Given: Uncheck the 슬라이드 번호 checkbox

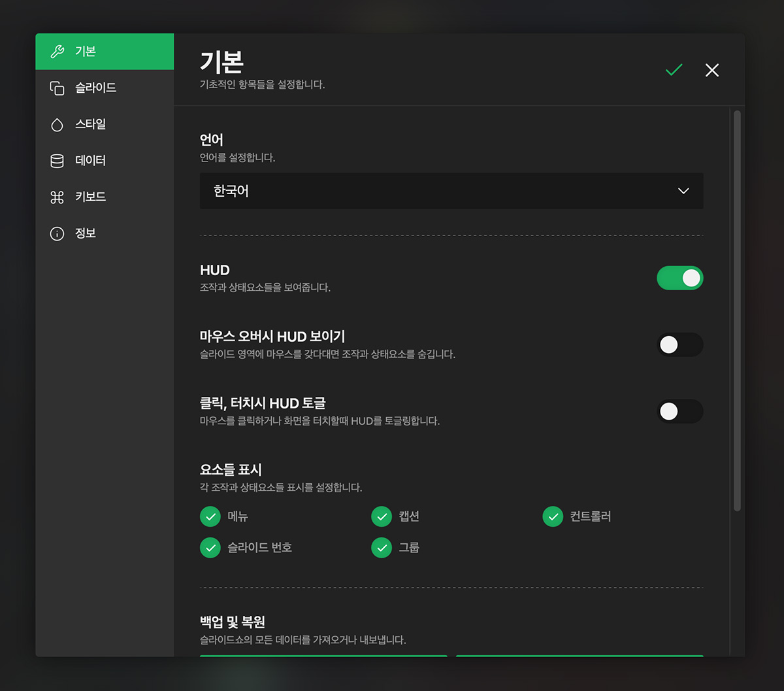Looking at the screenshot, I should (x=210, y=547).
